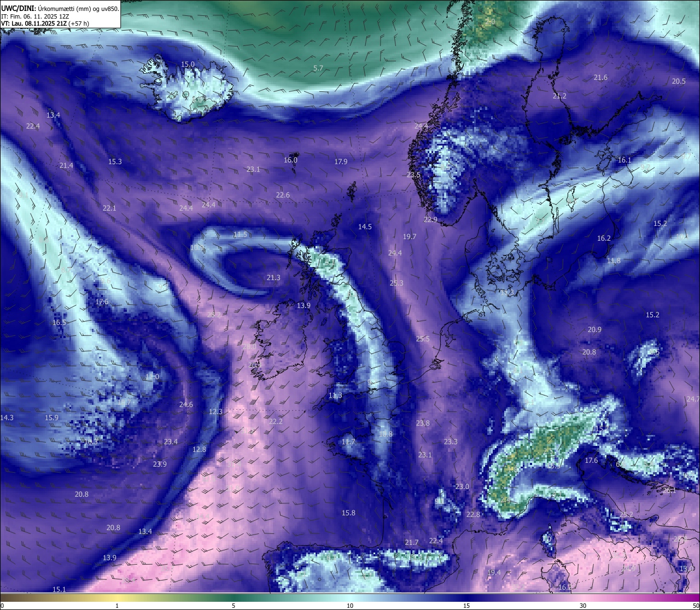Screen dimensions: 700x610
Task: Click the colorbar tick label 15
Action: pos(466,606)
